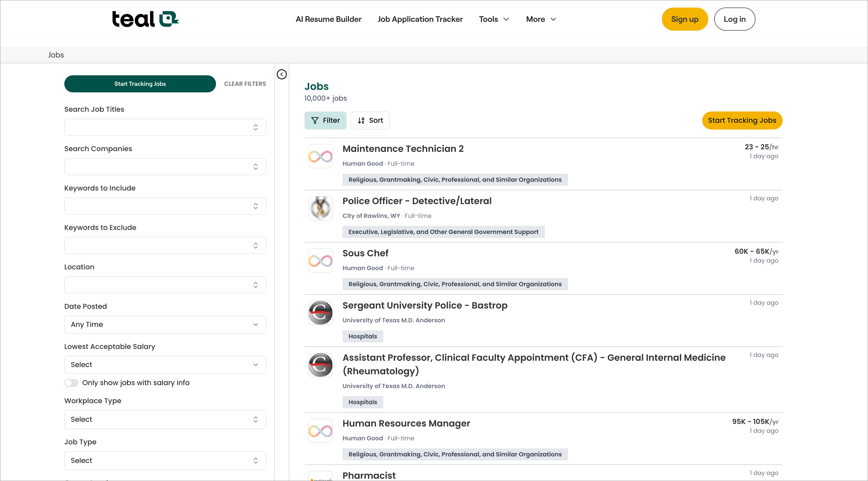Screen dimensions: 868x481
Task: Click the University of Texas M.D. Anderson under Sergeant
Action: 394,320
